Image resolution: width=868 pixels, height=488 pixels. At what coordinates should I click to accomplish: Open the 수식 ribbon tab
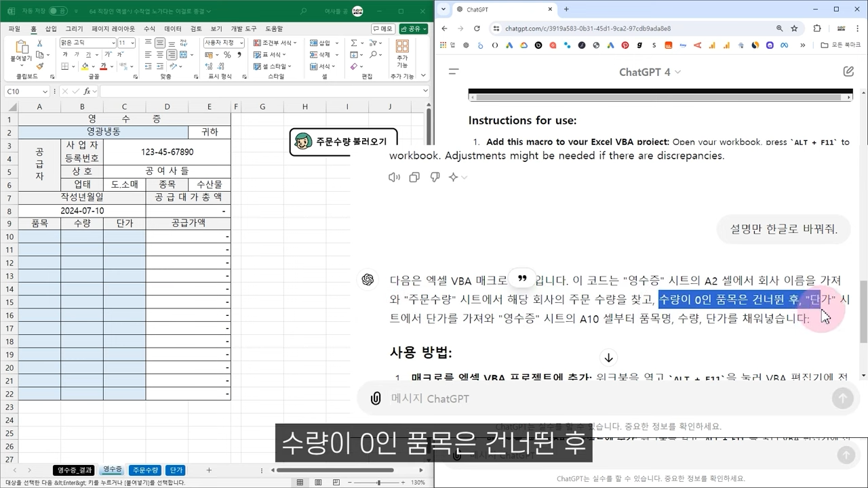click(x=149, y=28)
